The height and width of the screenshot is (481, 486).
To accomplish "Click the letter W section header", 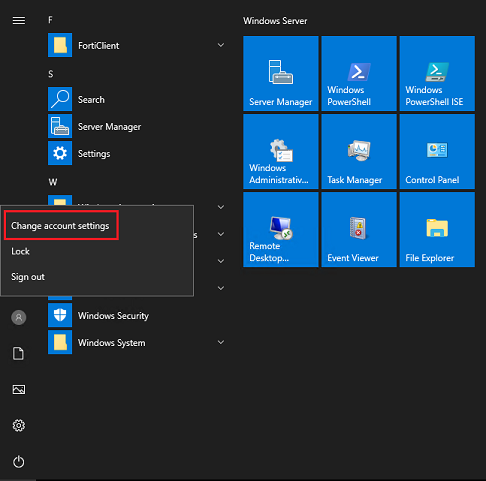I will (53, 182).
